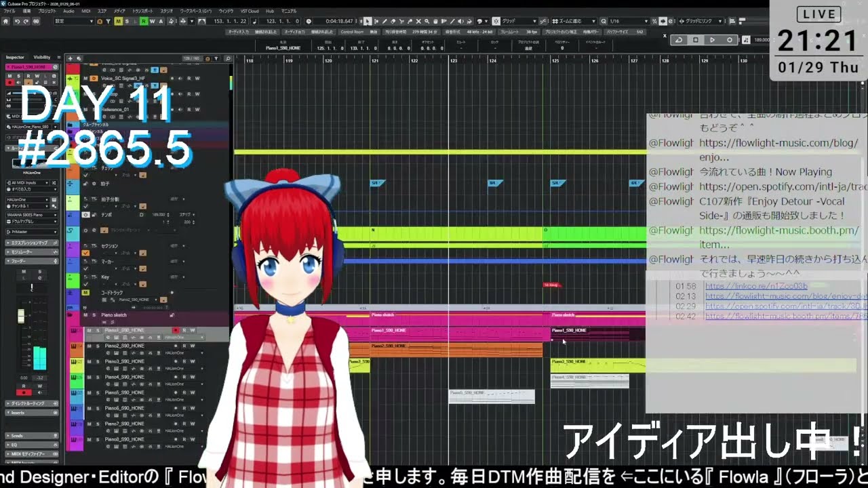
Task: Open the ズームに適応 grid type dropdown
Action: 574,21
